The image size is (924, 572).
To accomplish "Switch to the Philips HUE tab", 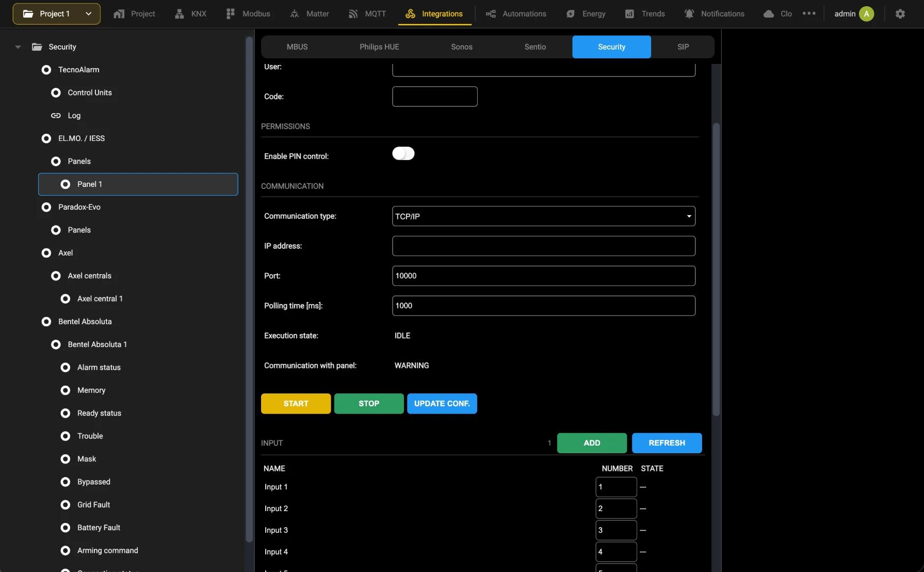I will pos(379,47).
